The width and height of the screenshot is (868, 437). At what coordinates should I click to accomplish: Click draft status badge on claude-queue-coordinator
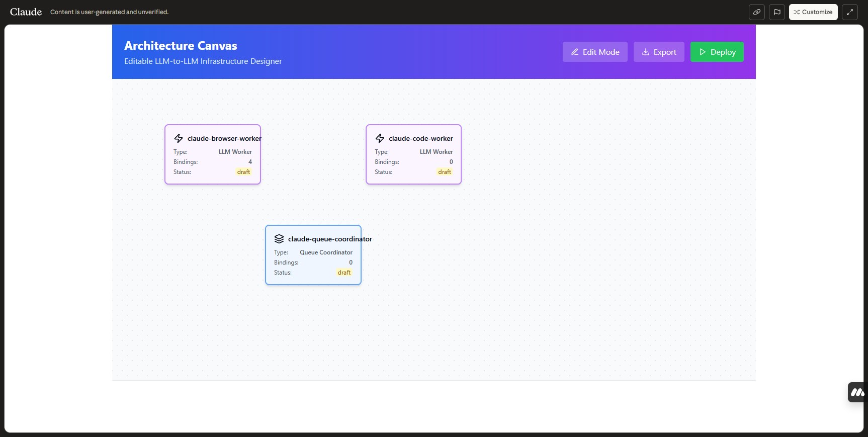pos(344,273)
